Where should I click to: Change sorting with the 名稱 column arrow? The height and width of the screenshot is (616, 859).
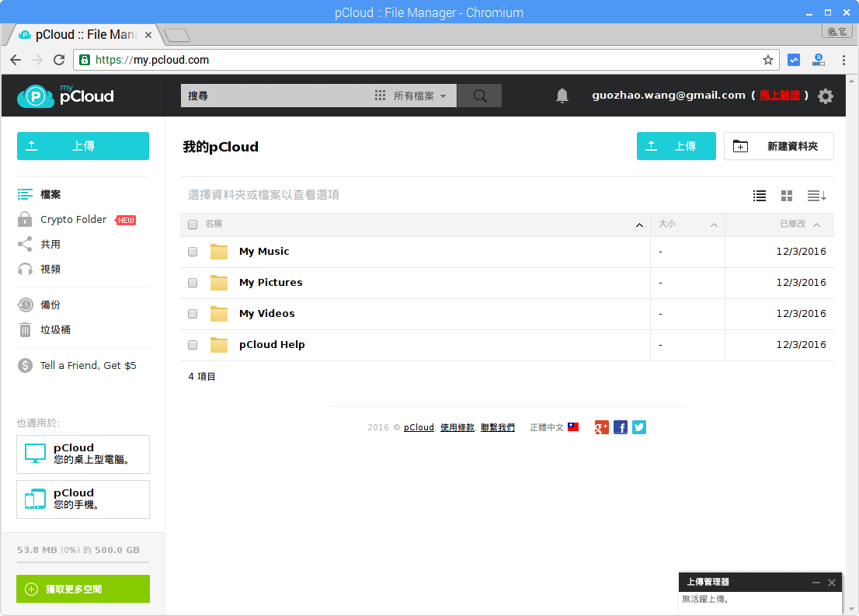point(639,224)
